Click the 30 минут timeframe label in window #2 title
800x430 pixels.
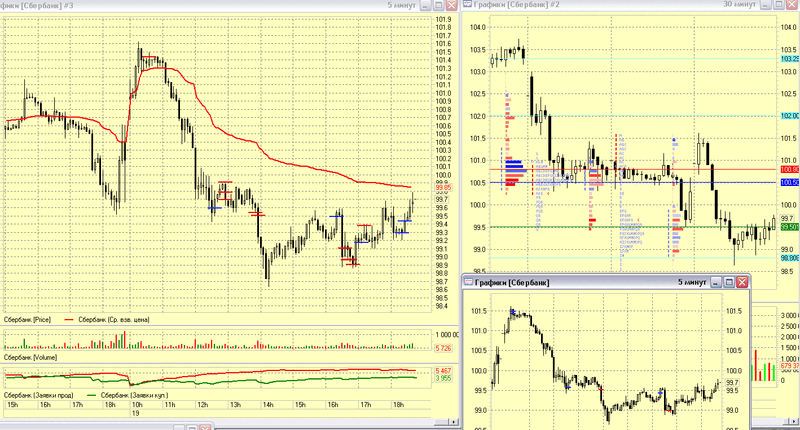tap(740, 4)
